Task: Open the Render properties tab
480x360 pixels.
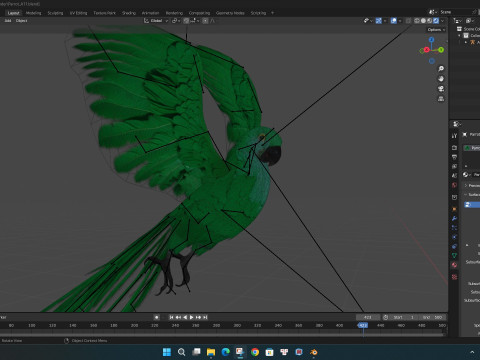Action: point(454,148)
